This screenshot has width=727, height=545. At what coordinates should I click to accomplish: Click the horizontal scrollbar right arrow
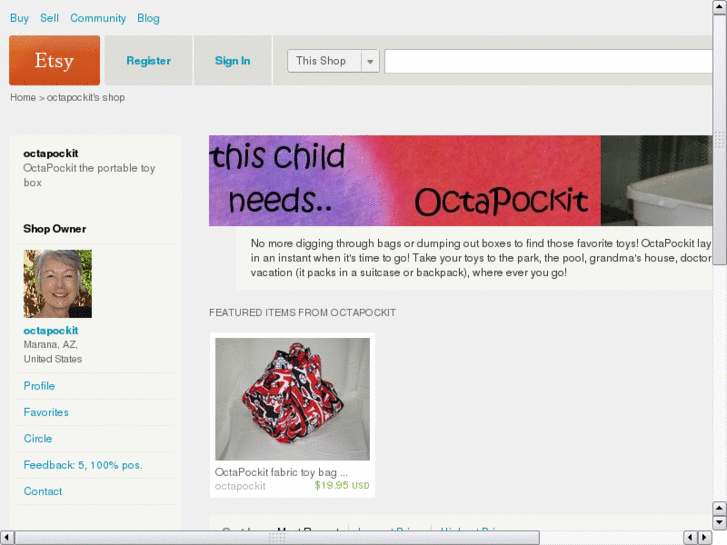coord(705,538)
